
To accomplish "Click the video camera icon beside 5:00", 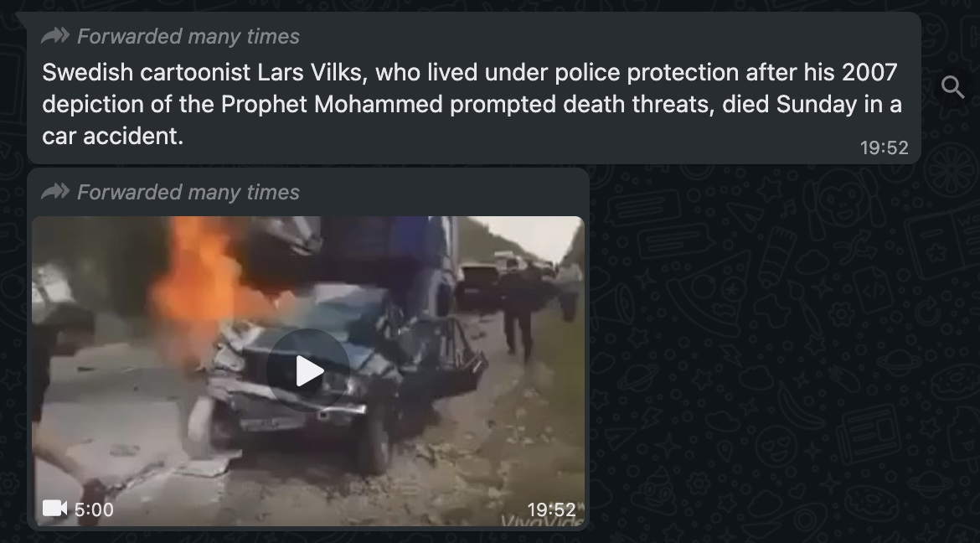I will point(54,509).
